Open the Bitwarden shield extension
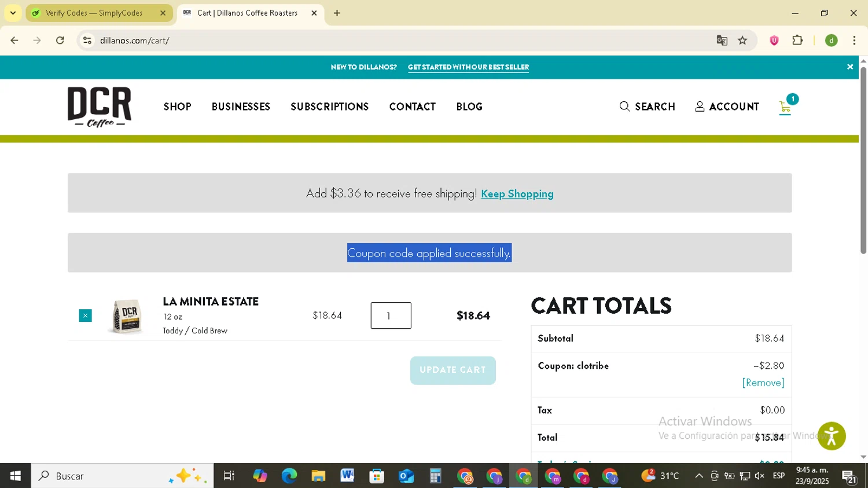Viewport: 868px width, 488px height. 774,41
